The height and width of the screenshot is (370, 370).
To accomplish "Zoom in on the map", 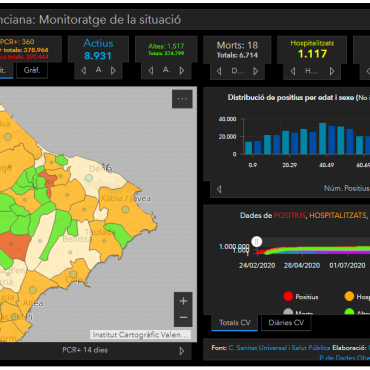I will pos(183,301).
